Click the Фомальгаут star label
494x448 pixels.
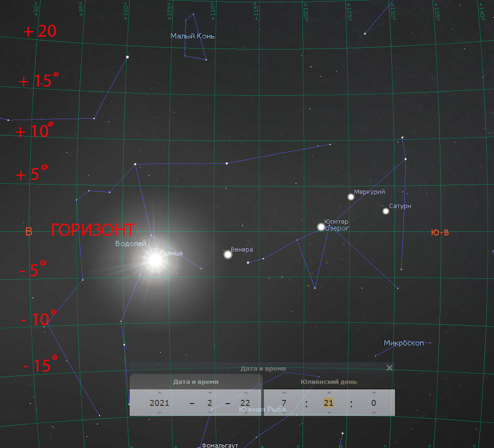click(x=220, y=445)
